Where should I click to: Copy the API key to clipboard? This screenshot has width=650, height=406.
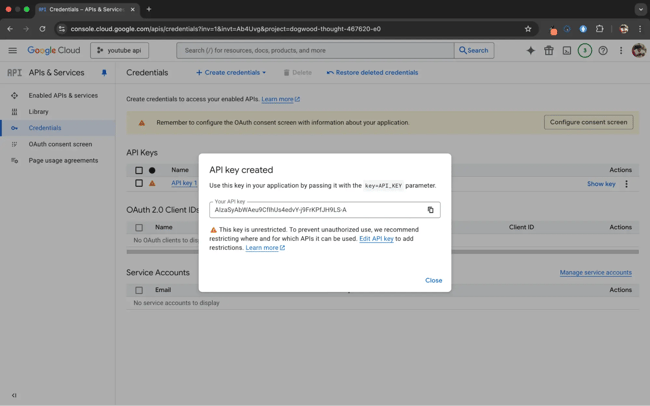[x=431, y=210]
